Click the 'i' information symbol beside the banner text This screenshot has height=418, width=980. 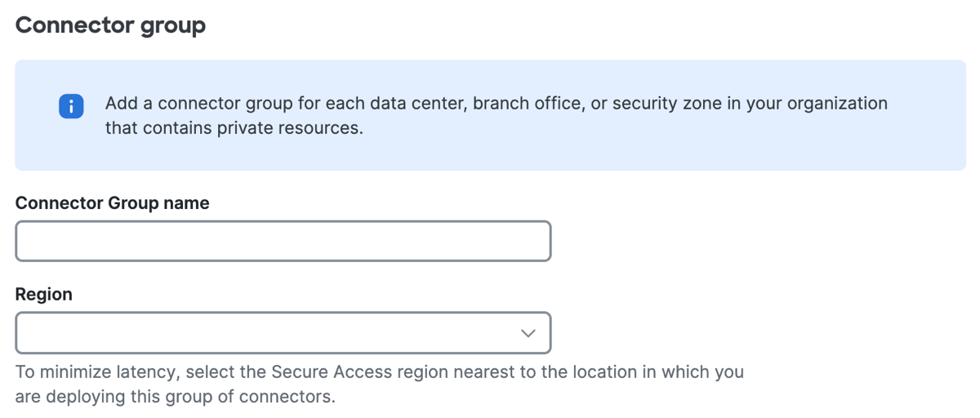71,106
